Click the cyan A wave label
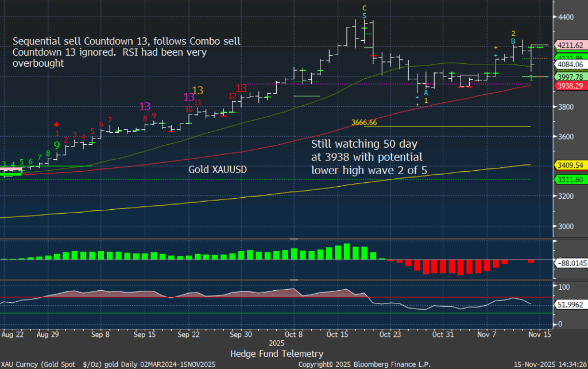This screenshot has width=588, height=369. (425, 93)
